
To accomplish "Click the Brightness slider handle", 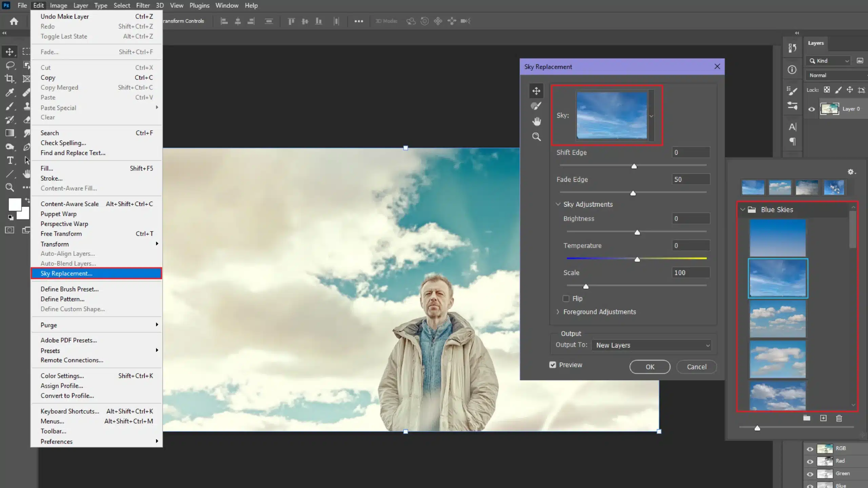I will click(x=637, y=232).
